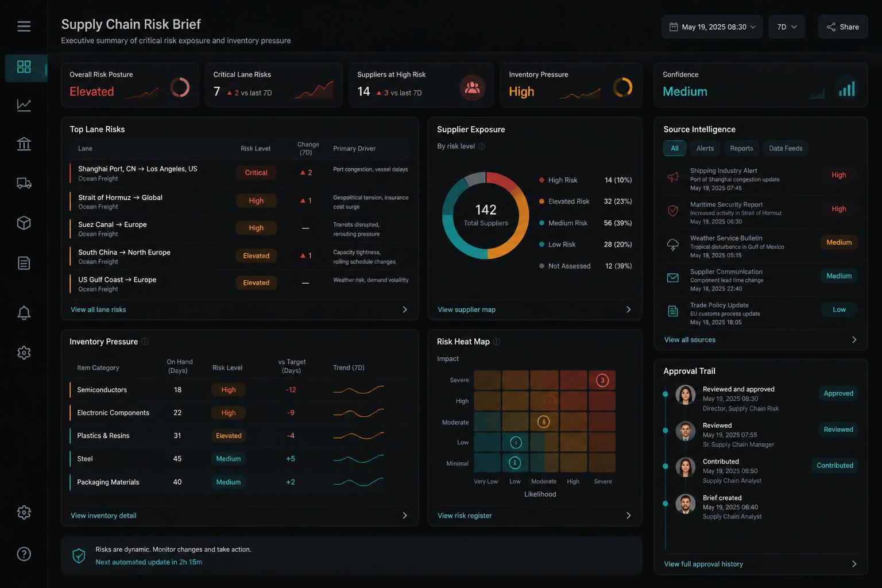Image resolution: width=882 pixels, height=588 pixels.
Task: Open the View supplier map link
Action: click(x=466, y=310)
